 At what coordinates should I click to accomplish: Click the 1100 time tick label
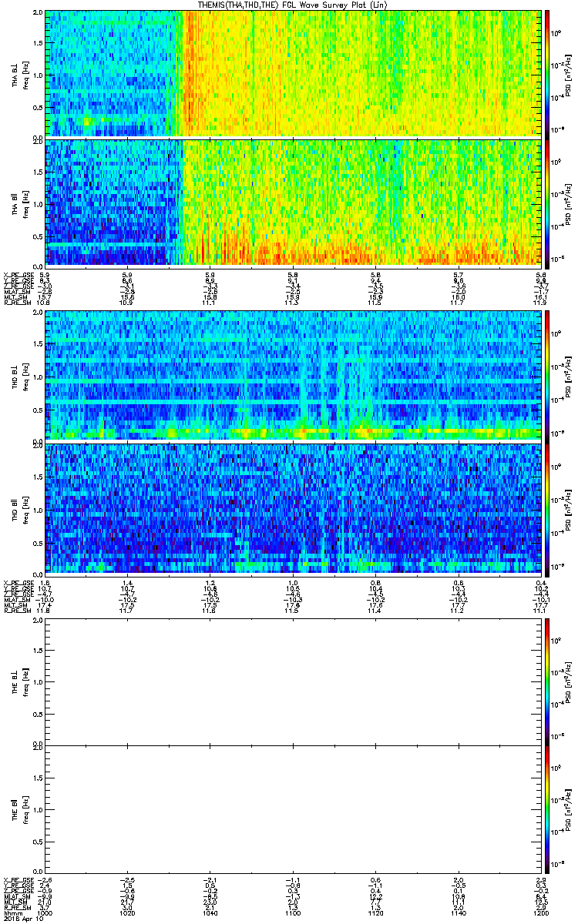click(292, 912)
